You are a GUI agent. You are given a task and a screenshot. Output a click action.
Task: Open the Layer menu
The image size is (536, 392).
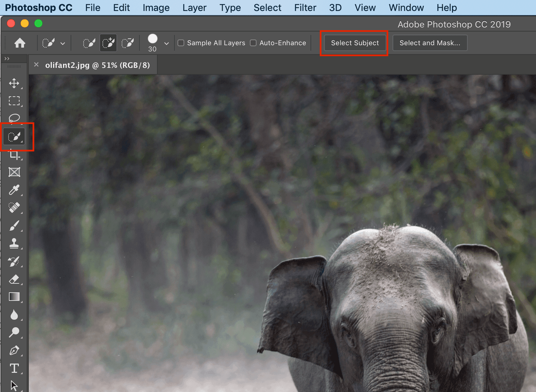(x=194, y=8)
